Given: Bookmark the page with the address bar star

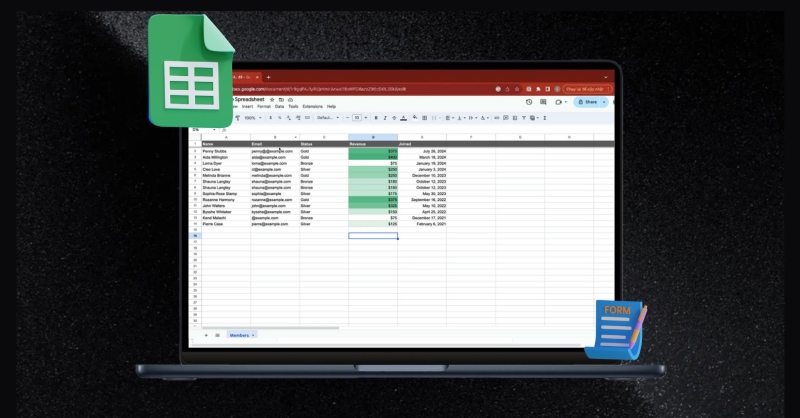Looking at the screenshot, I should [517, 89].
